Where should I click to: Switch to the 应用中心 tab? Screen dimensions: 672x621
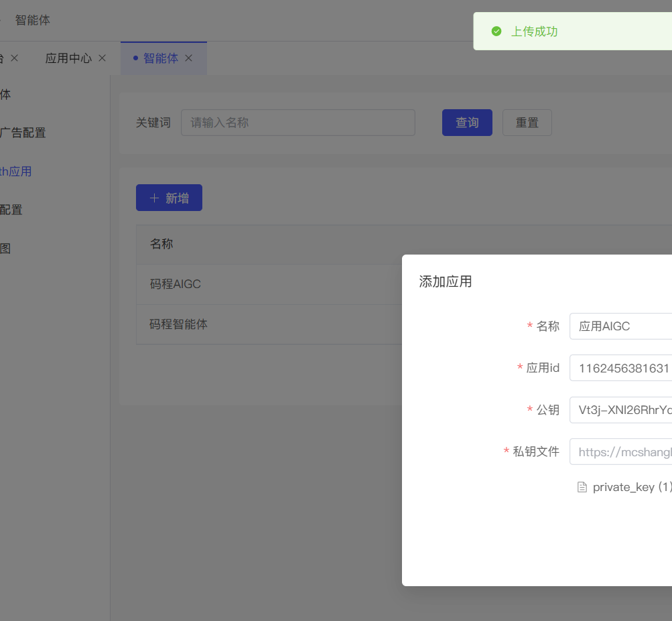[x=68, y=58]
